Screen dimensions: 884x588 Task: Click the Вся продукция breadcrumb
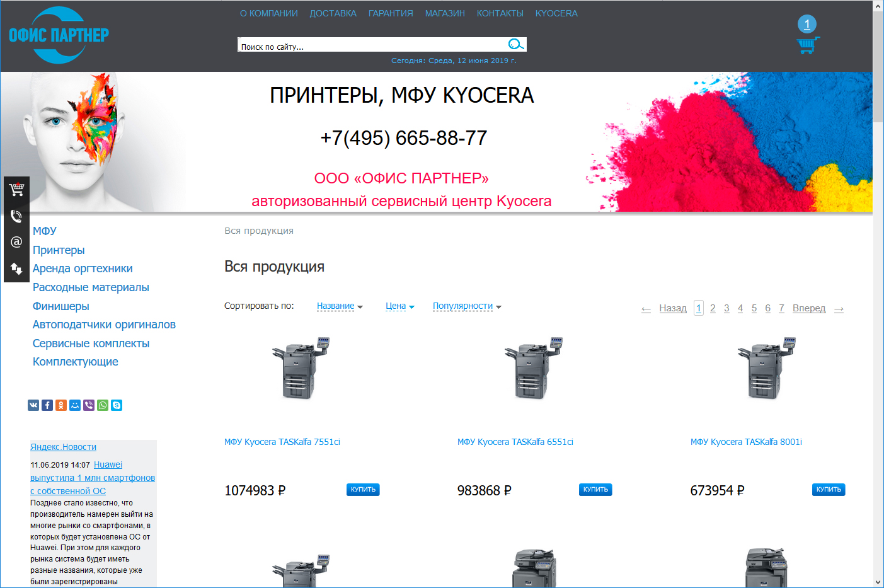click(259, 231)
